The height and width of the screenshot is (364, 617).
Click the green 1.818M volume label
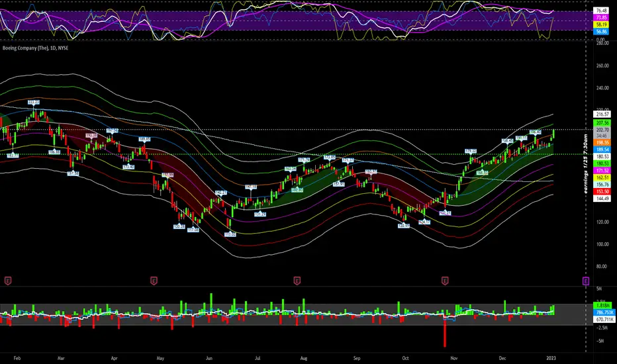point(603,305)
